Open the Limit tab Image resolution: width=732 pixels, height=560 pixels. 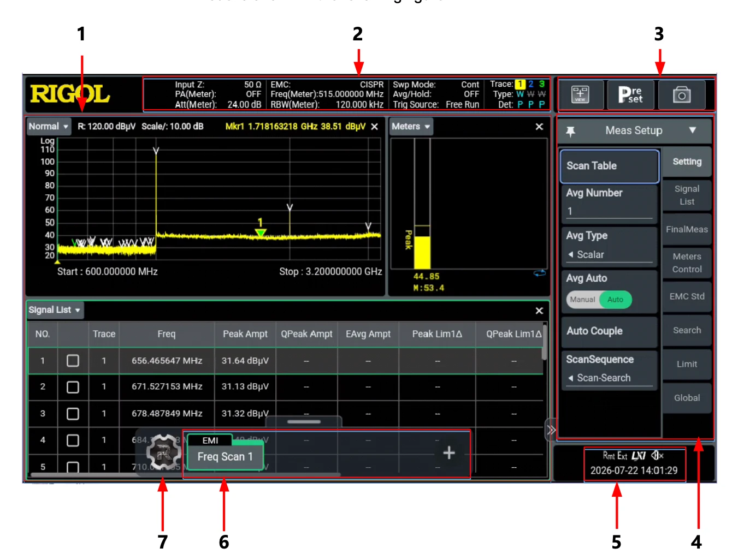[x=687, y=365]
